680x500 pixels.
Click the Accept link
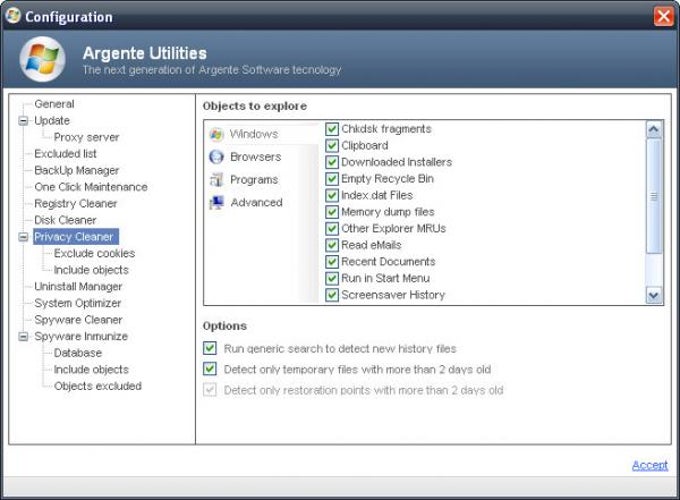click(x=650, y=465)
